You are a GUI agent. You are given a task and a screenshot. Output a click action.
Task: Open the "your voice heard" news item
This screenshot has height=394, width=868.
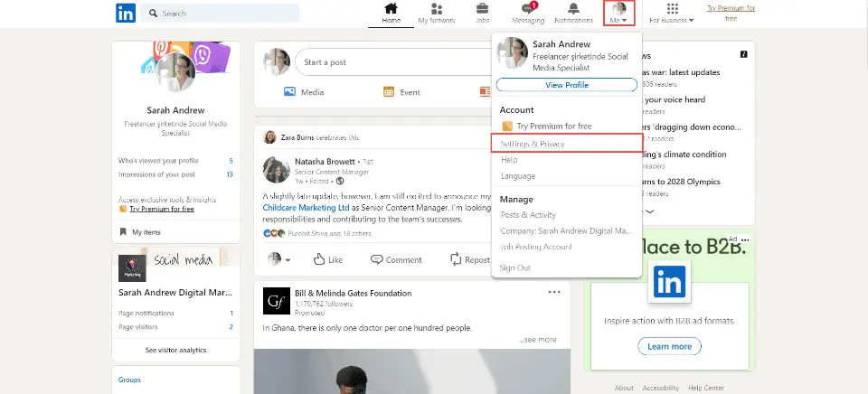(675, 99)
